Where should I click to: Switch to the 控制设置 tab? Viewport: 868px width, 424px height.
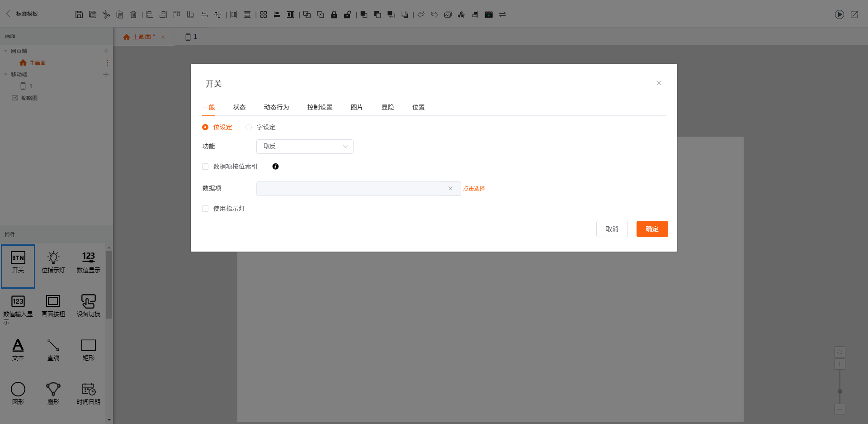320,107
